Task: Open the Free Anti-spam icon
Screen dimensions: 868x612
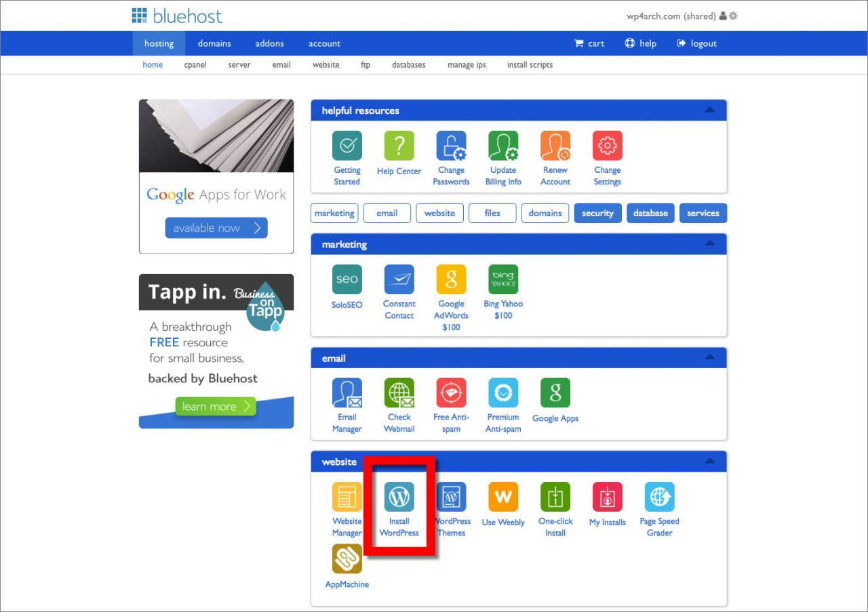Action: pyautogui.click(x=451, y=393)
